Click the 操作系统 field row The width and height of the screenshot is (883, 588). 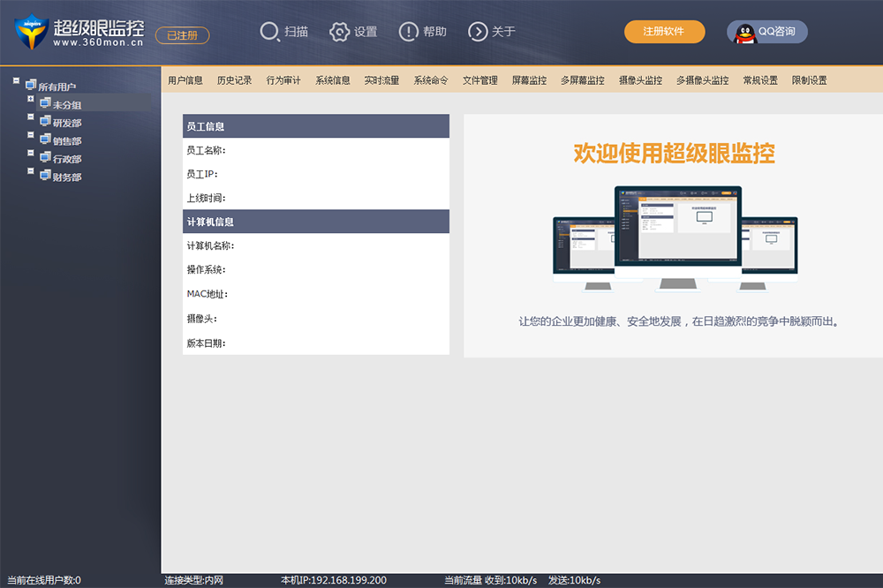316,270
